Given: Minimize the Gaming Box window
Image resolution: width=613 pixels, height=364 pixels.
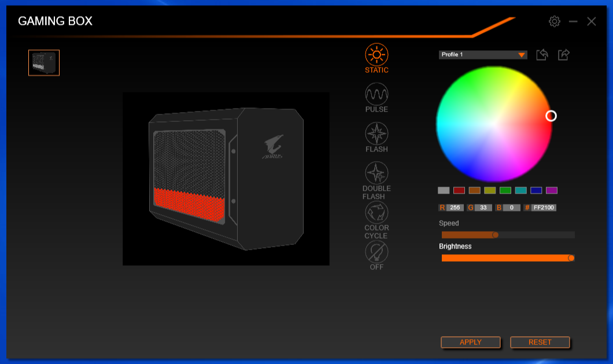Looking at the screenshot, I should tap(573, 21).
